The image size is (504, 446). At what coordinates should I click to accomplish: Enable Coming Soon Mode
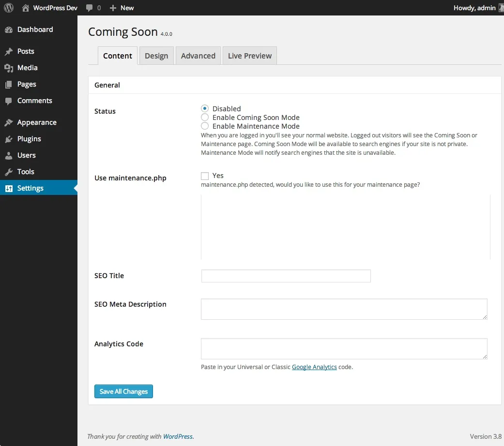tap(204, 117)
